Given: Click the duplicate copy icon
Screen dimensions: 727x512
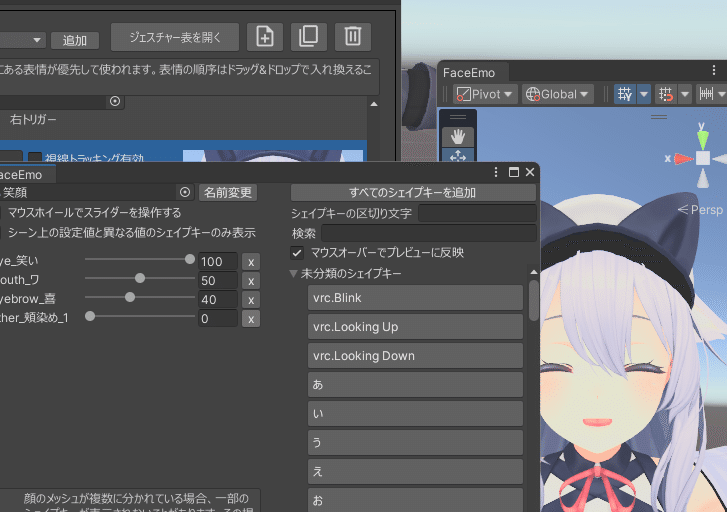Looking at the screenshot, I should 308,37.
